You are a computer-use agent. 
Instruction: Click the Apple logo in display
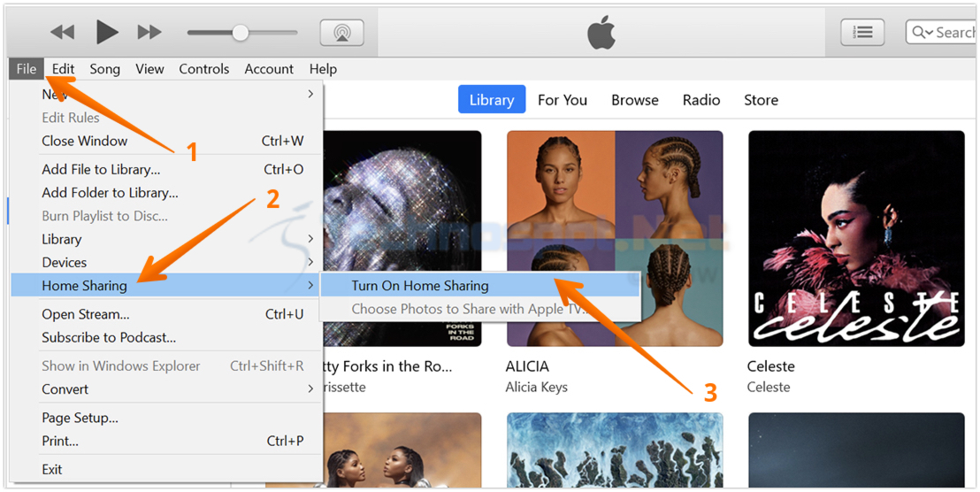coord(601,33)
